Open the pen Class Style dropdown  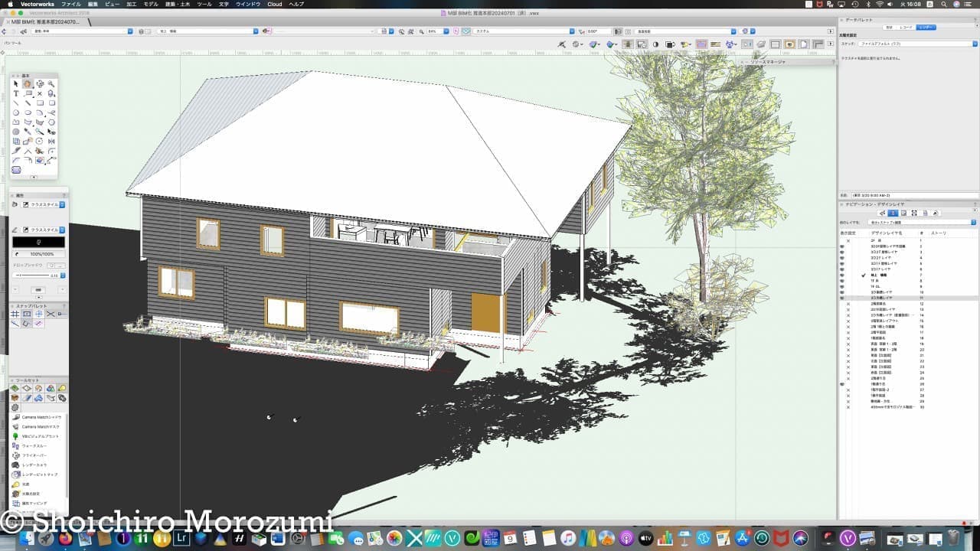62,230
